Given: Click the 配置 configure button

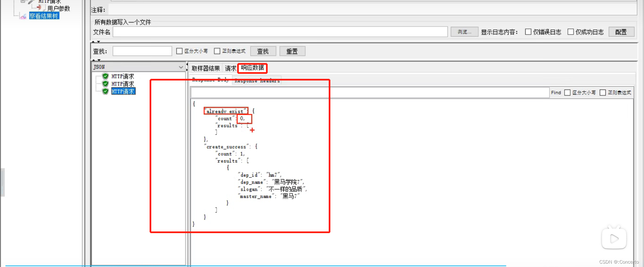Looking at the screenshot, I should (x=621, y=32).
